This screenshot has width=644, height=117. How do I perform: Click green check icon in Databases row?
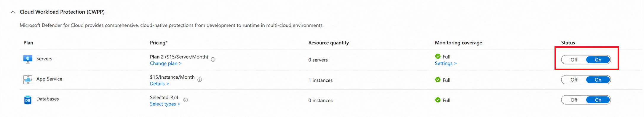438,100
